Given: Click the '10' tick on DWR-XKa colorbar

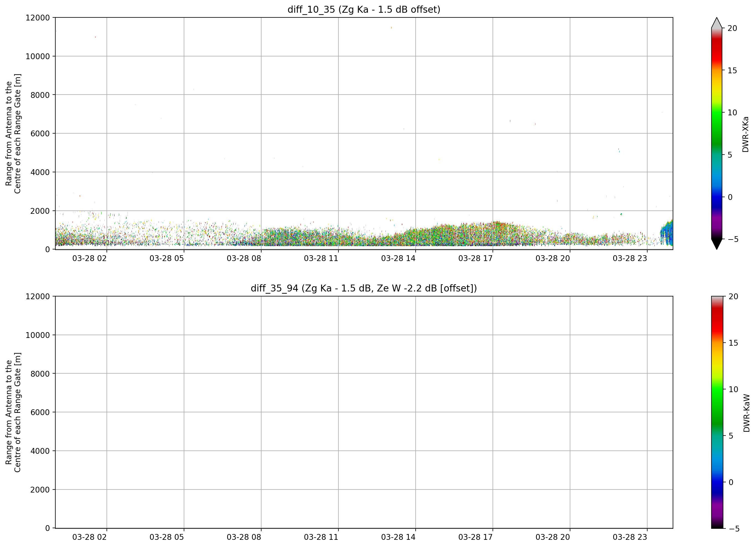Looking at the screenshot, I should [x=732, y=113].
